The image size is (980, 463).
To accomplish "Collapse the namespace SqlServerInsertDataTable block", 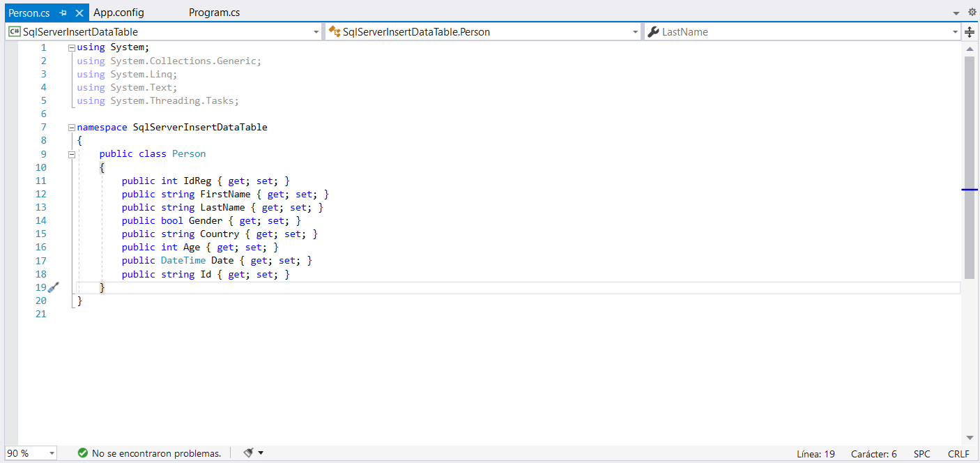I will point(71,128).
